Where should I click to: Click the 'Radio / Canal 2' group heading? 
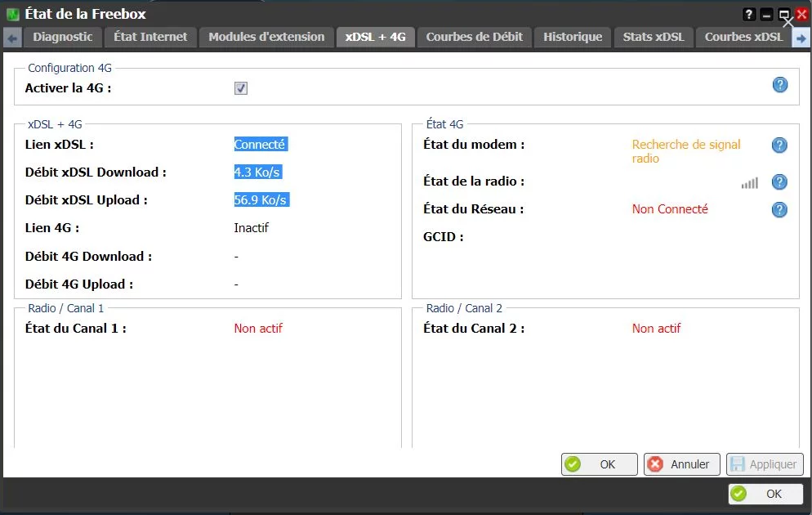click(x=464, y=308)
